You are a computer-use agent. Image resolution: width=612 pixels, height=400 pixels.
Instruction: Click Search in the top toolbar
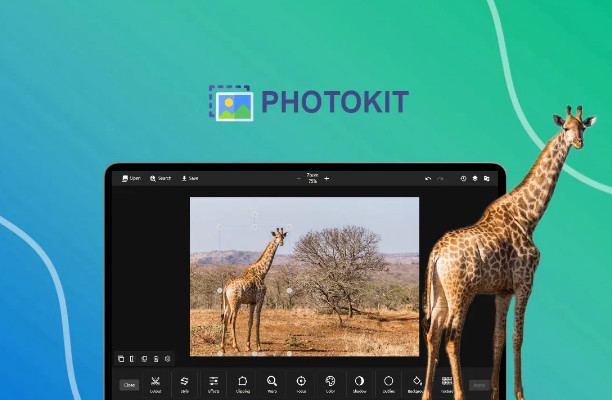160,178
